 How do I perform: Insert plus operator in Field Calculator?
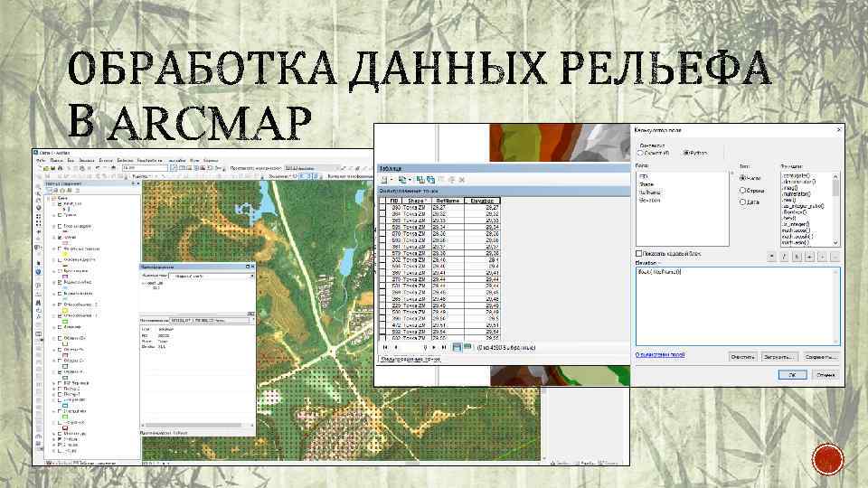[810, 257]
